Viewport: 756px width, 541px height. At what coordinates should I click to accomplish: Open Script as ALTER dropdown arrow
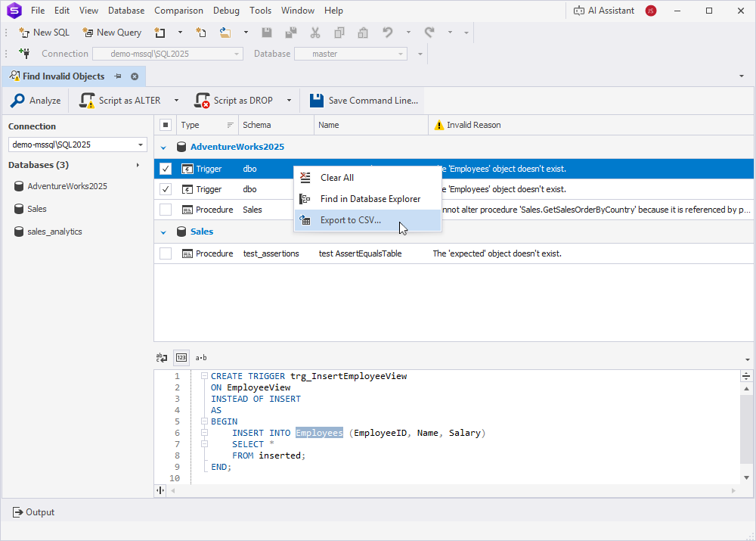coord(176,101)
